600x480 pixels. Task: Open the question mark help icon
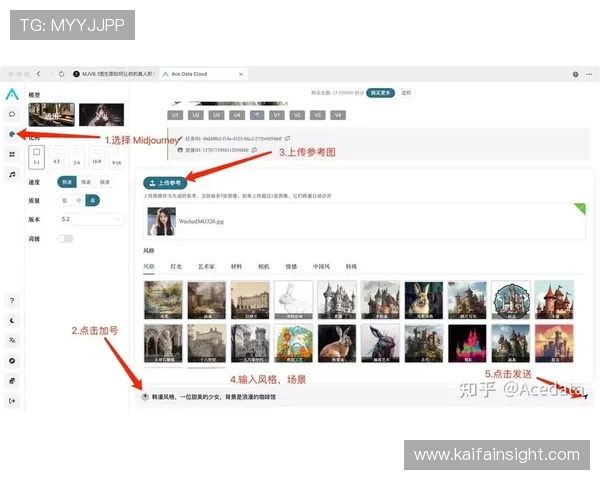[x=12, y=300]
